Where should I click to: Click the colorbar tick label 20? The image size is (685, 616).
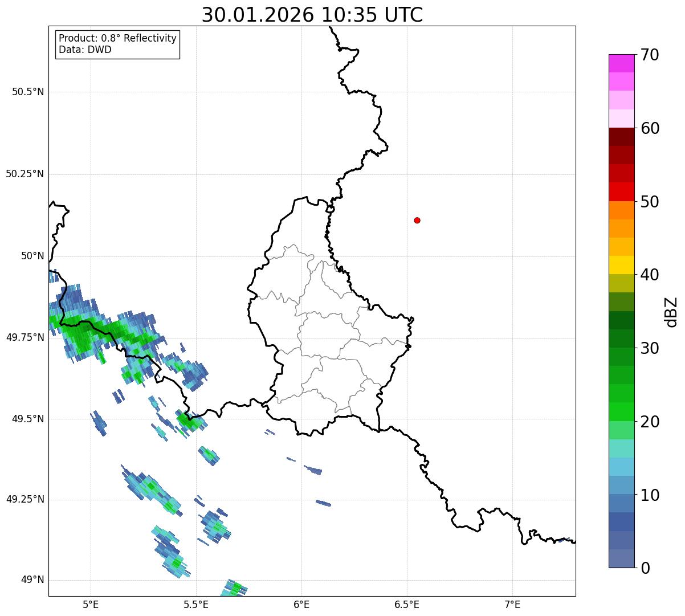(x=650, y=422)
